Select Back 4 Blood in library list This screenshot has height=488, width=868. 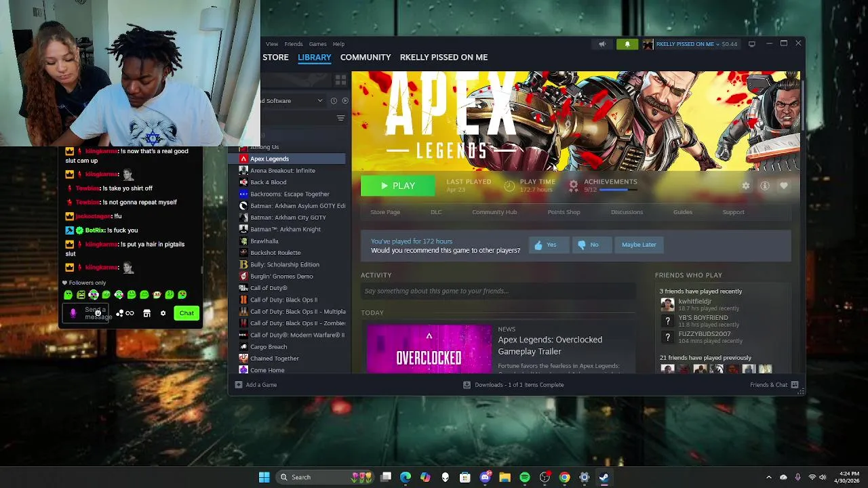[x=292, y=182]
